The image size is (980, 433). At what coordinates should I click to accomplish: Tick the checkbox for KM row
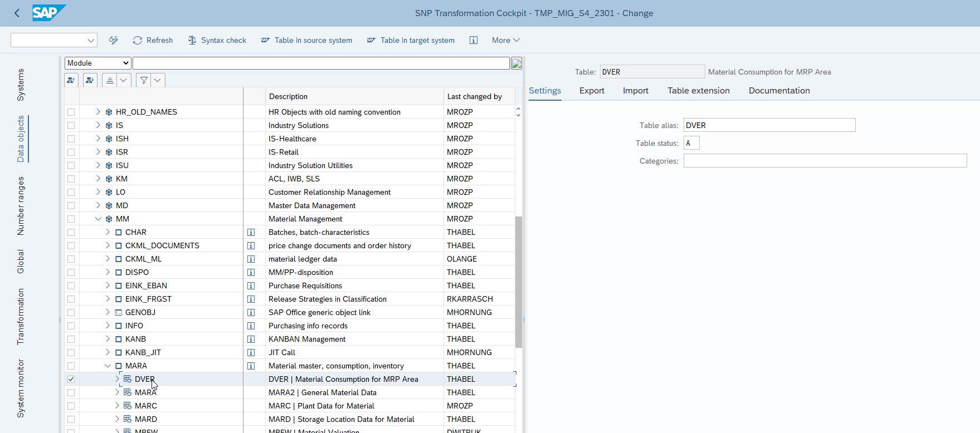point(71,179)
